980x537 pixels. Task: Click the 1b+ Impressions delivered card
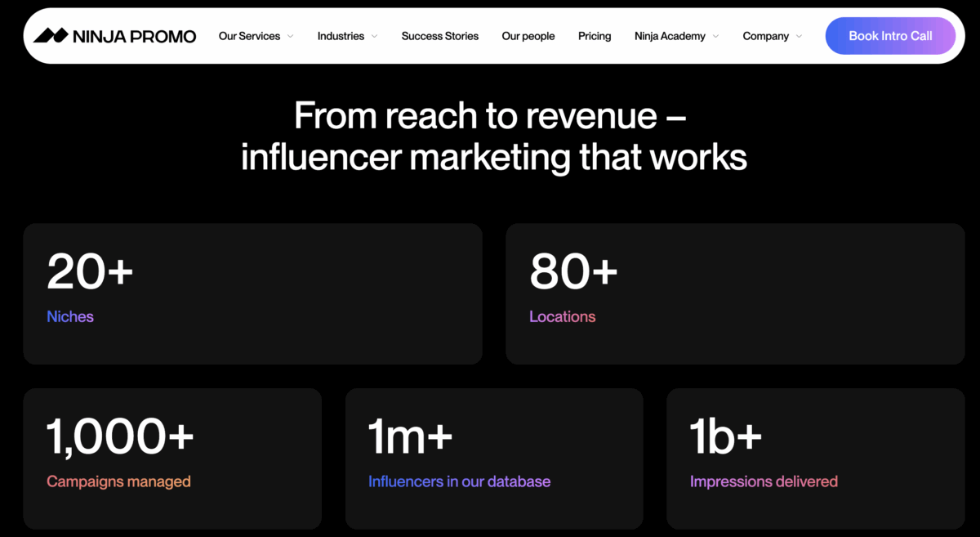pyautogui.click(x=815, y=458)
